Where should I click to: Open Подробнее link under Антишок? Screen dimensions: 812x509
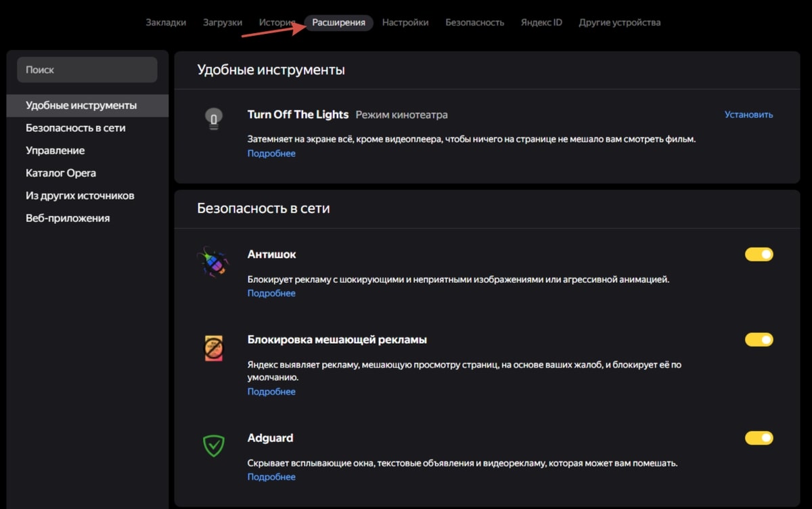(271, 293)
